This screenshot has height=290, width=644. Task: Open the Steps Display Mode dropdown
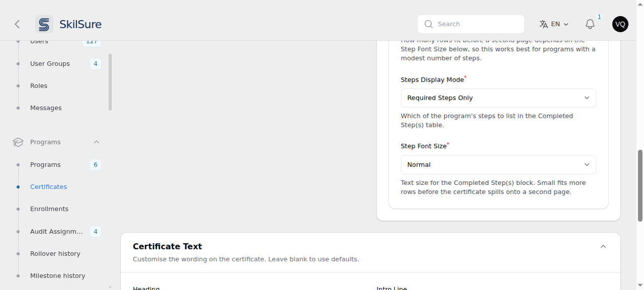coord(498,98)
